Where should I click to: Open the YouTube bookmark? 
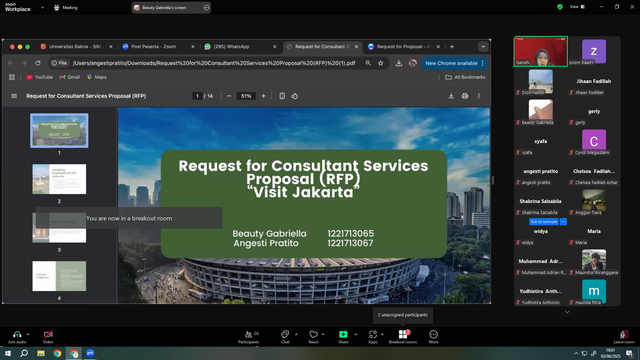click(x=40, y=77)
